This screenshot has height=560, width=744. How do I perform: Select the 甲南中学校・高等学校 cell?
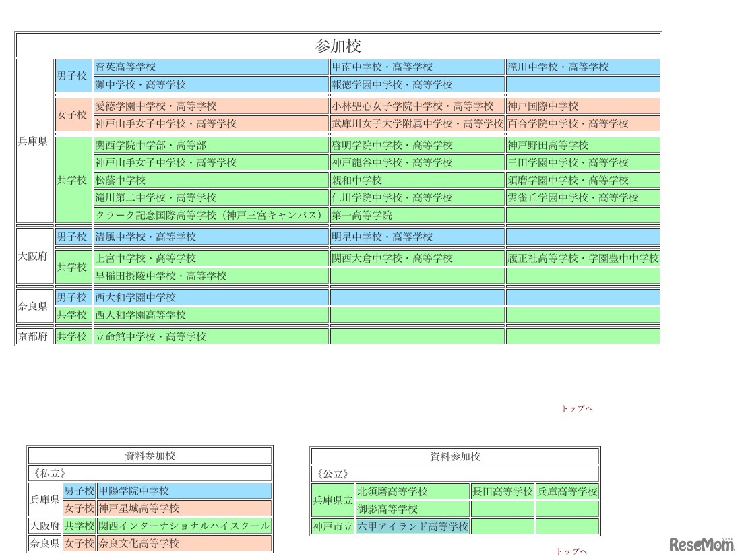point(418,67)
